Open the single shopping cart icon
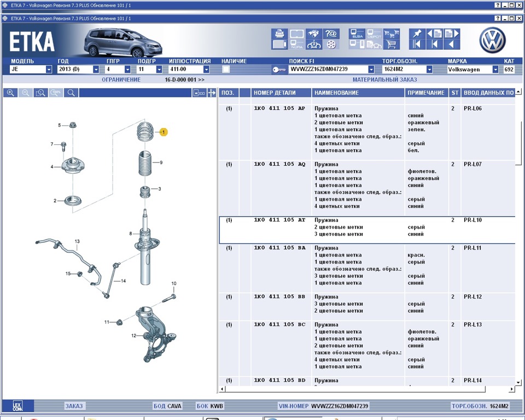 392,44
